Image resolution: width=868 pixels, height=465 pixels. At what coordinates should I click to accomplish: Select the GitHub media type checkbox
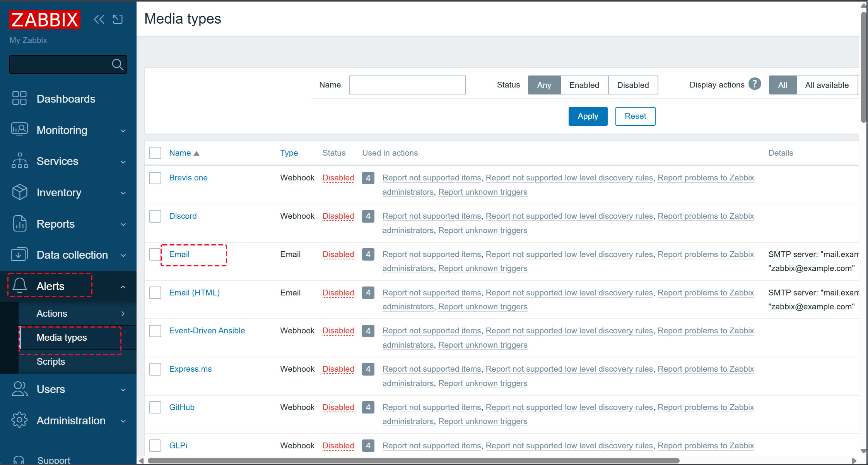pyautogui.click(x=155, y=407)
